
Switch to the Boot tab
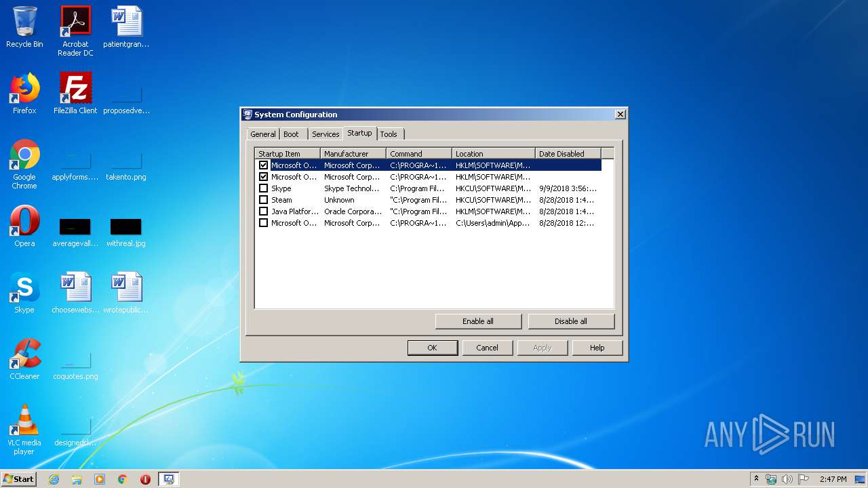(291, 134)
